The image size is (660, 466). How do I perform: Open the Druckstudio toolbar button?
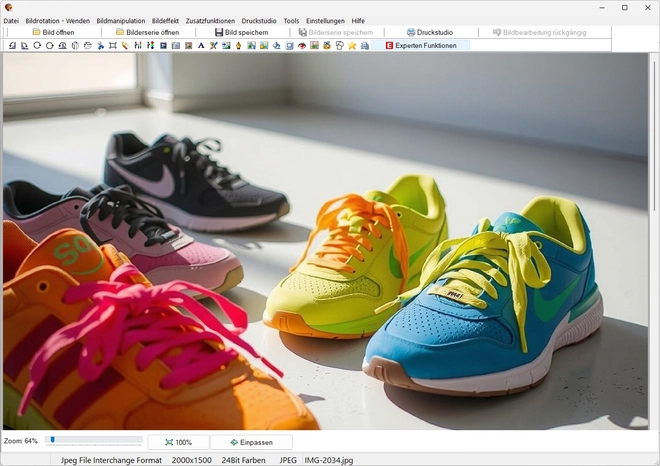429,32
